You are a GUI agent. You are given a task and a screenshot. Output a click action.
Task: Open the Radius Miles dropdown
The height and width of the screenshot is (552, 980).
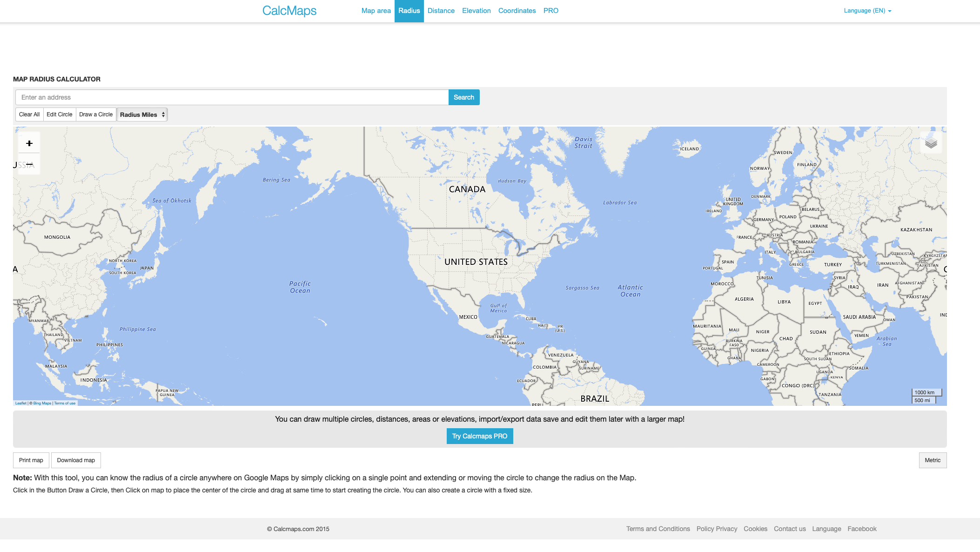tap(142, 114)
